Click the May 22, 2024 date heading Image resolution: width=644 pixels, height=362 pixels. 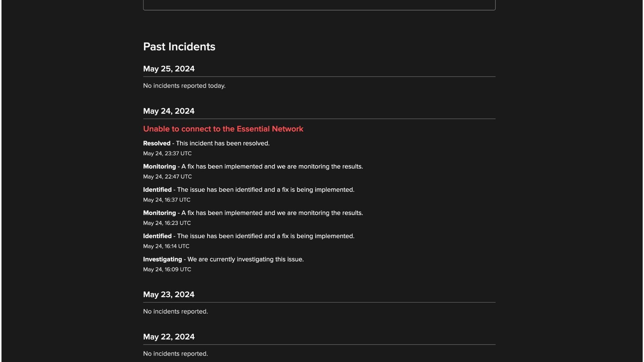click(169, 337)
